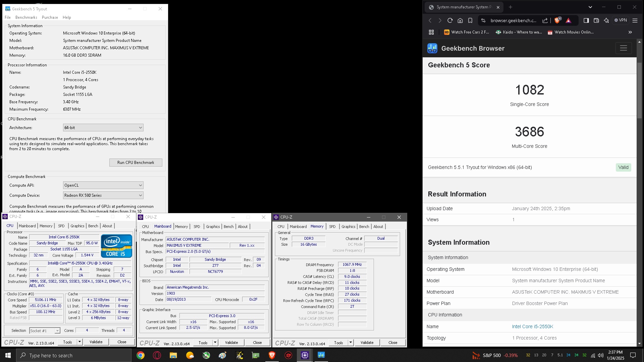Open About tab in middle CPU-Z window
Image resolution: width=644 pixels, height=362 pixels.
(243, 227)
